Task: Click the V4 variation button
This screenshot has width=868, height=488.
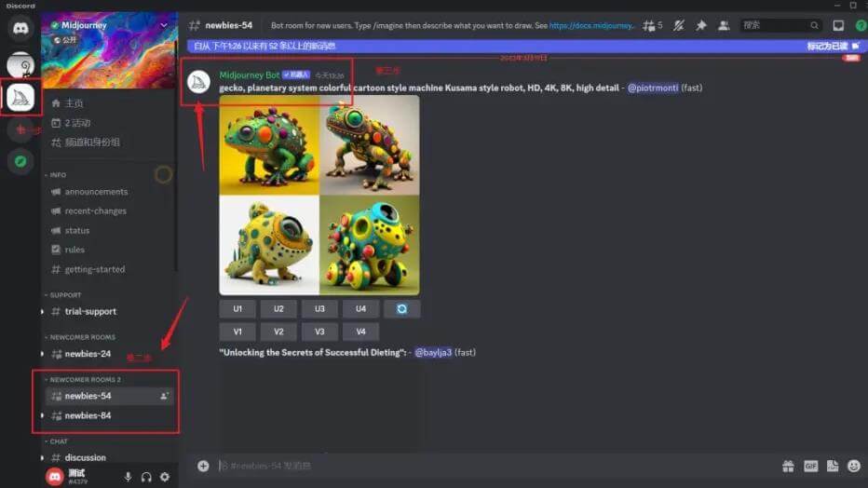Action: [x=360, y=332]
